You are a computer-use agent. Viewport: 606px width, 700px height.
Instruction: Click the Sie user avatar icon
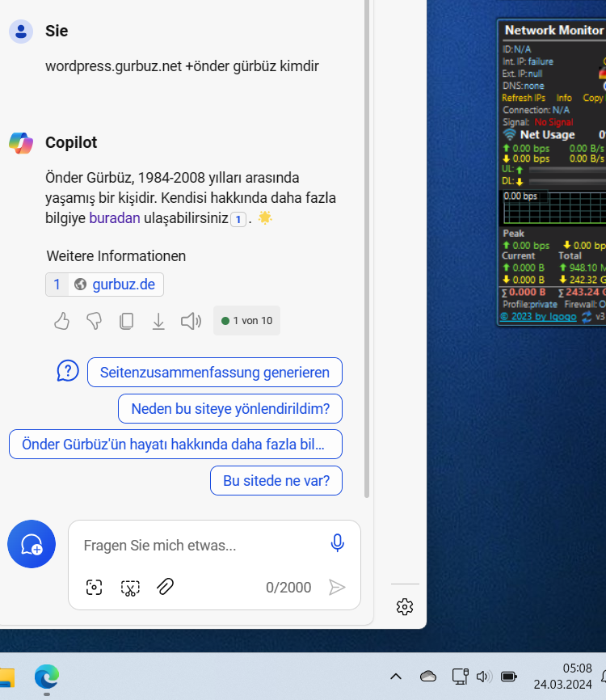(x=21, y=32)
